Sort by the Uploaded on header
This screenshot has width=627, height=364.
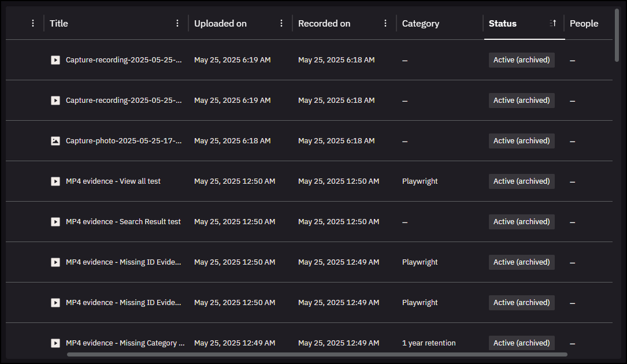[x=220, y=24]
